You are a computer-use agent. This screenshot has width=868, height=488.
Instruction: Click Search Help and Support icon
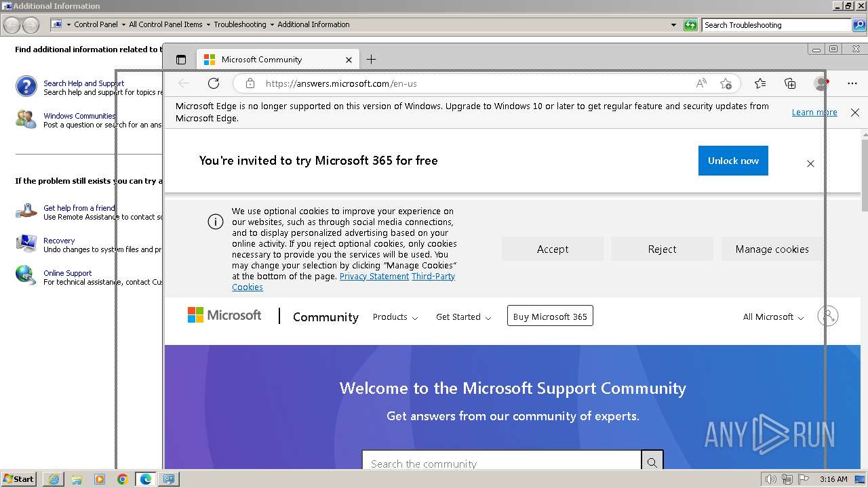coord(26,87)
